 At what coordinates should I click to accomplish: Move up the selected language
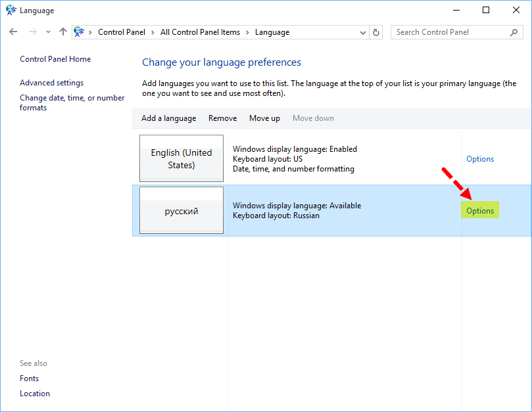[x=264, y=118]
